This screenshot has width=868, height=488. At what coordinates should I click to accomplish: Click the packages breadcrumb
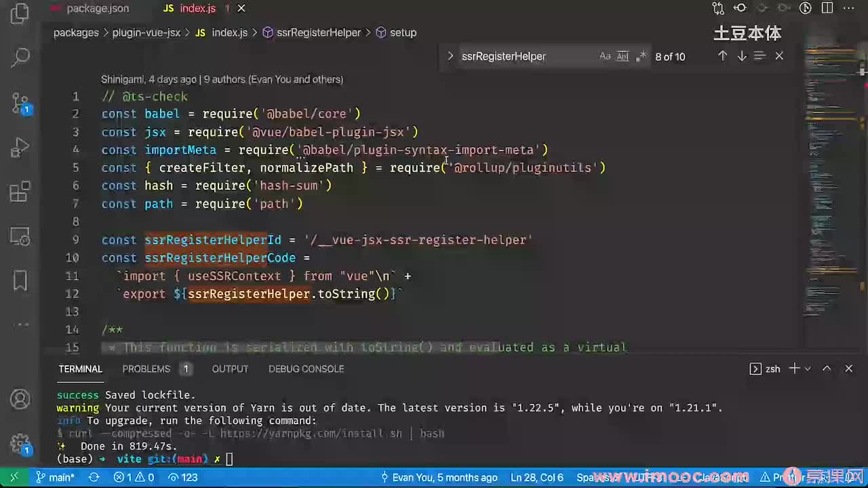click(76, 33)
